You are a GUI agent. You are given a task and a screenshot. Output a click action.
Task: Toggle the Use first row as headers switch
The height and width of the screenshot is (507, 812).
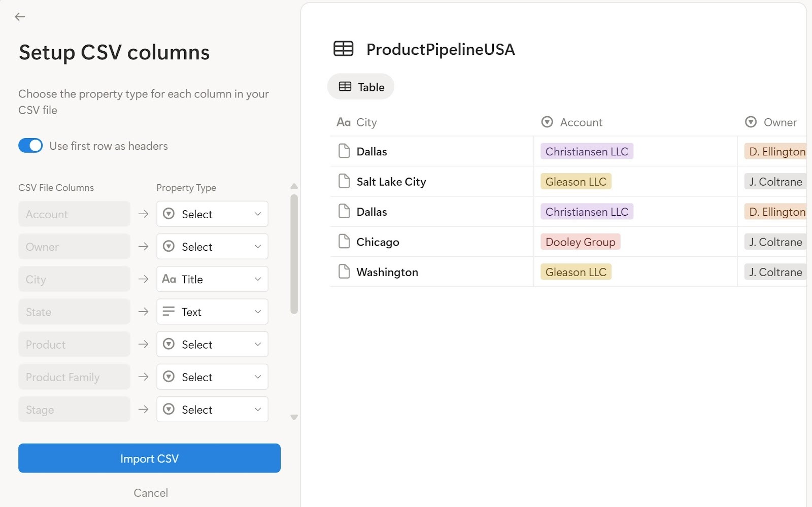point(30,146)
